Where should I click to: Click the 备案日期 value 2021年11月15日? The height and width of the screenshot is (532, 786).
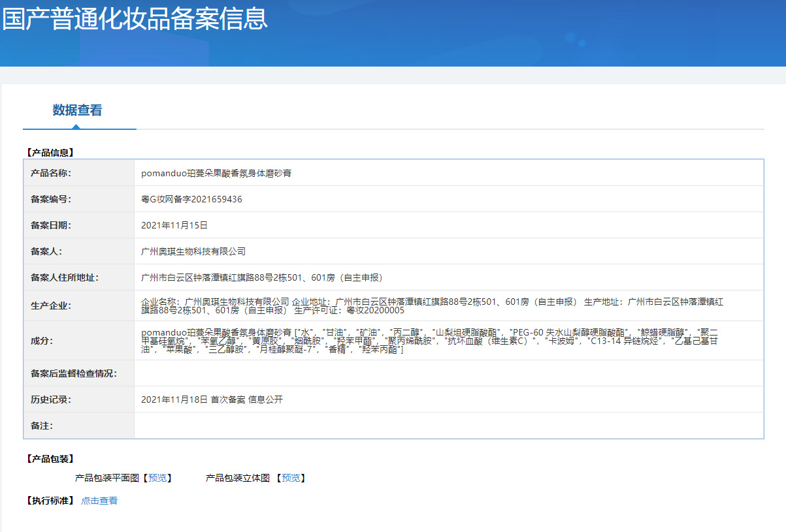[x=174, y=225]
